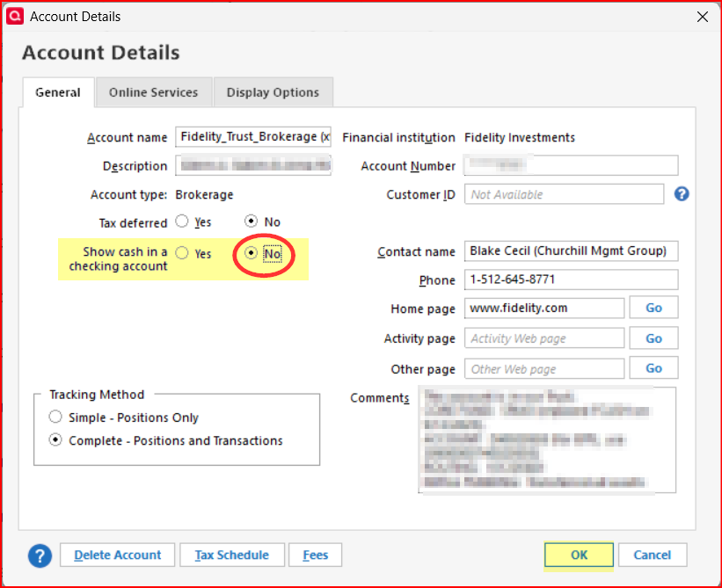The image size is (722, 588).
Task: Open the Tax Schedule button
Action: [x=232, y=555]
